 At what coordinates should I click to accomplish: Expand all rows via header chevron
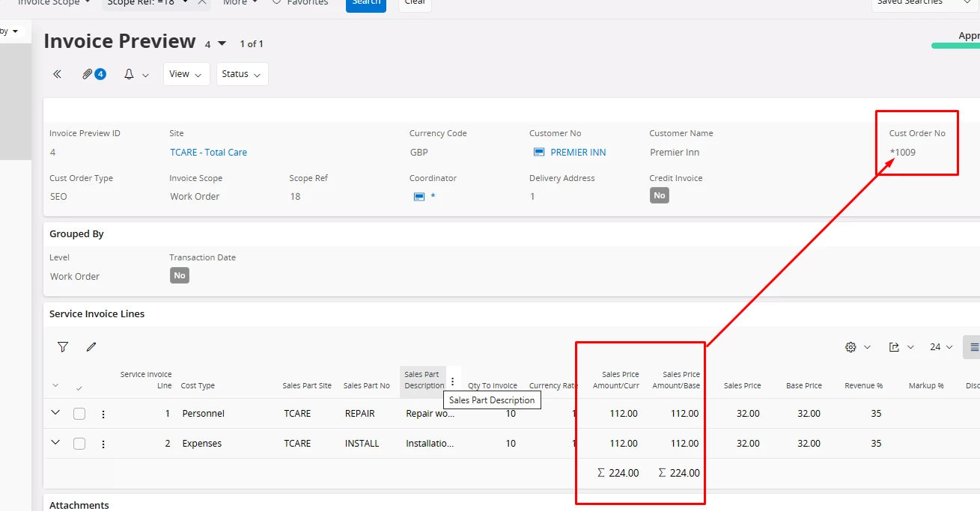pyautogui.click(x=55, y=386)
